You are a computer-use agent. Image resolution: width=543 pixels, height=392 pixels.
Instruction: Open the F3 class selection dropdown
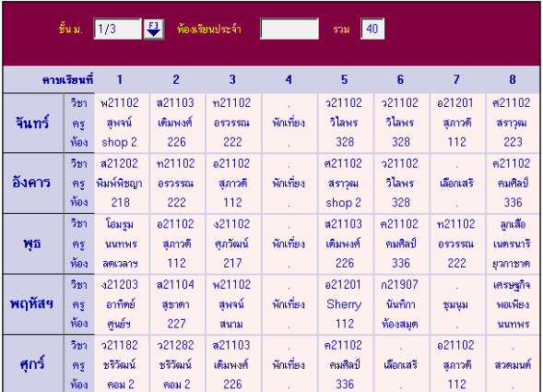pos(154,30)
